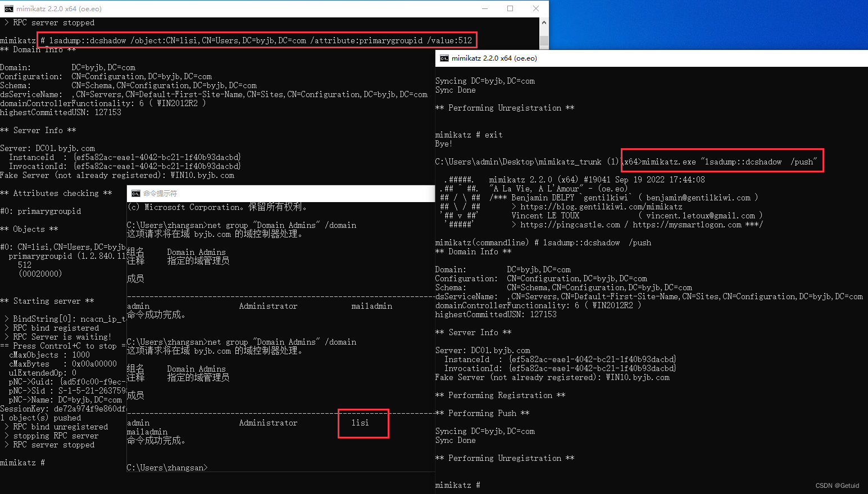
Task: Click 'Server: DC01.byjb.com' in left mimikatz window
Action: pos(48,148)
